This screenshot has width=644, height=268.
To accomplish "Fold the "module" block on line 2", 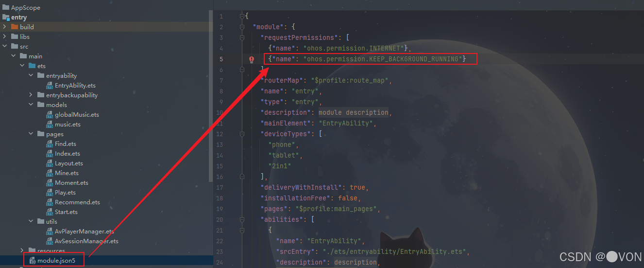I will (242, 27).
